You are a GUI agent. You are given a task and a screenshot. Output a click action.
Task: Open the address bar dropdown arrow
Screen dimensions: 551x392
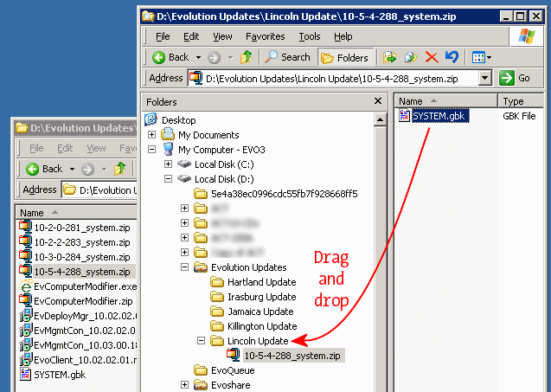[484, 78]
